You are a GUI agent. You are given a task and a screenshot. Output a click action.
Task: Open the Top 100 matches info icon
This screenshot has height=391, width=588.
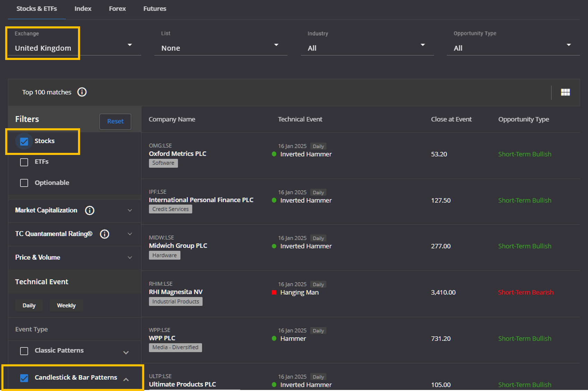82,92
